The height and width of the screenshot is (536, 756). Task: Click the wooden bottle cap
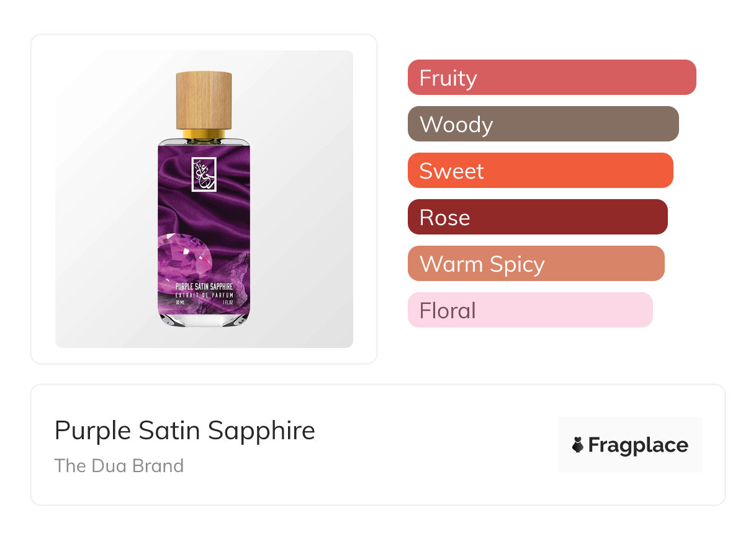coord(204,100)
